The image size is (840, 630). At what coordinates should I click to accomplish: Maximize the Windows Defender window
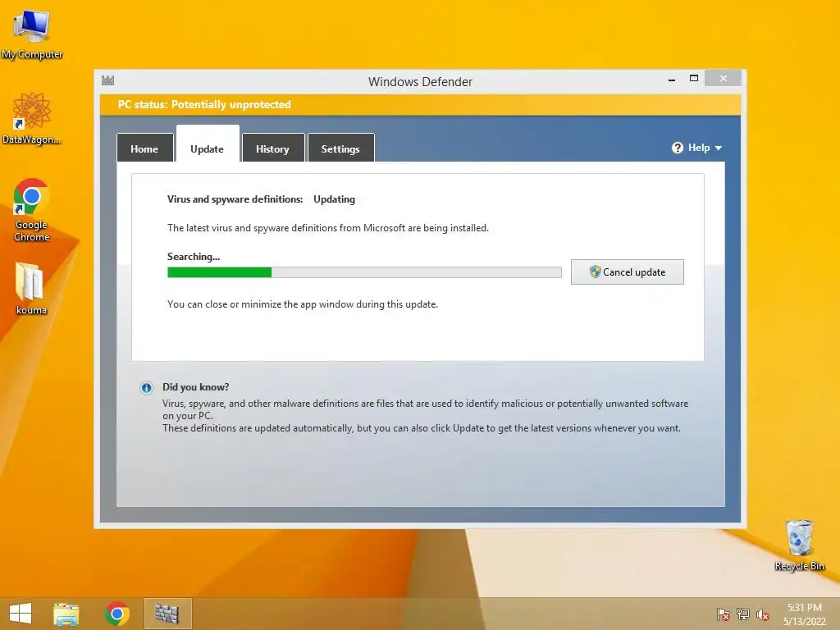[x=694, y=79]
